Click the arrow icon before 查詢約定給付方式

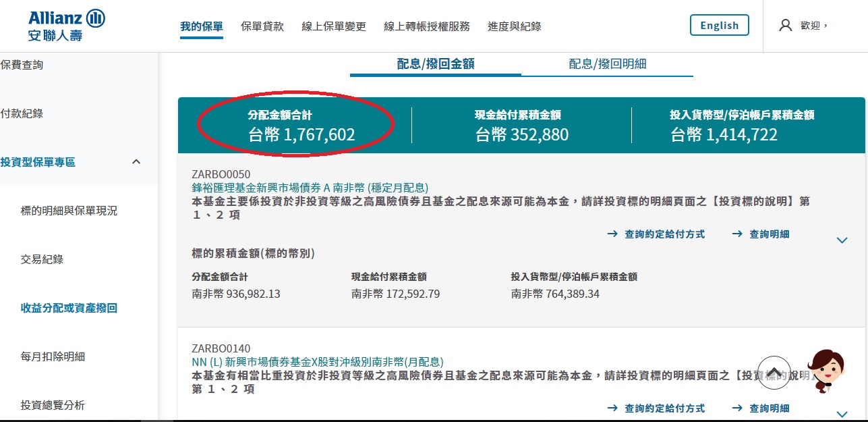pos(612,235)
